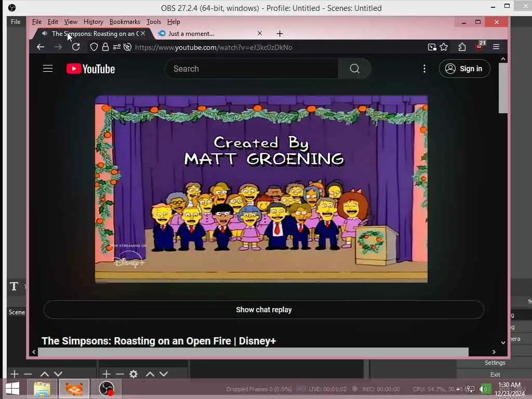
Task: Go back to previous page
Action: (41, 47)
